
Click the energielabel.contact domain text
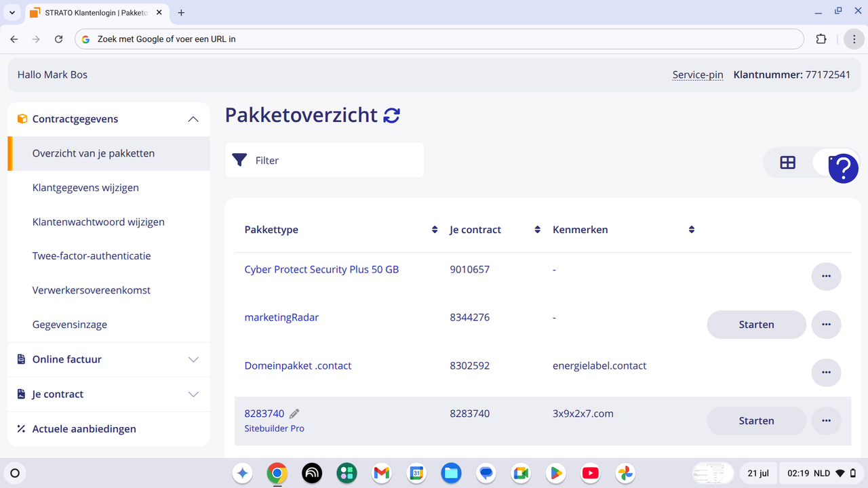pyautogui.click(x=599, y=365)
